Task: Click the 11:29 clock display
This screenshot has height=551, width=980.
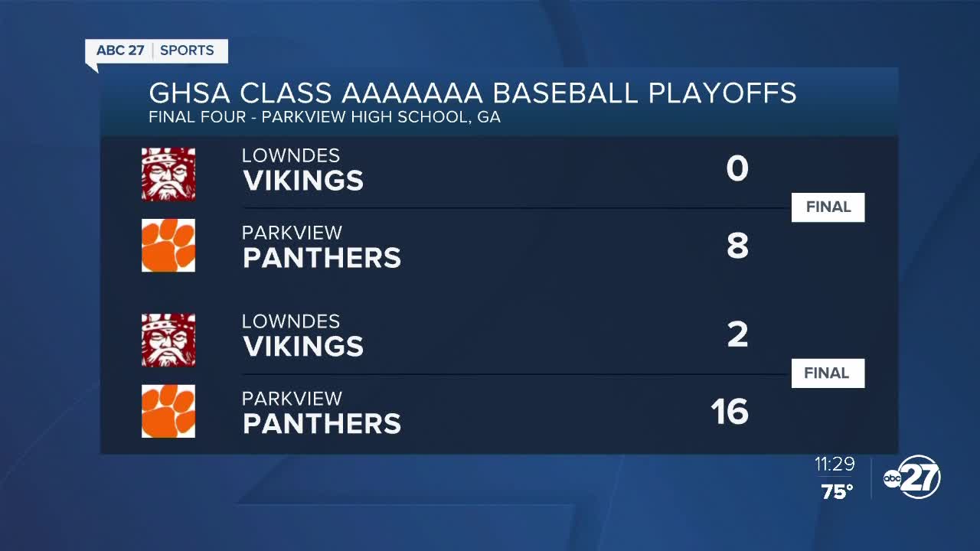Action: click(x=835, y=465)
